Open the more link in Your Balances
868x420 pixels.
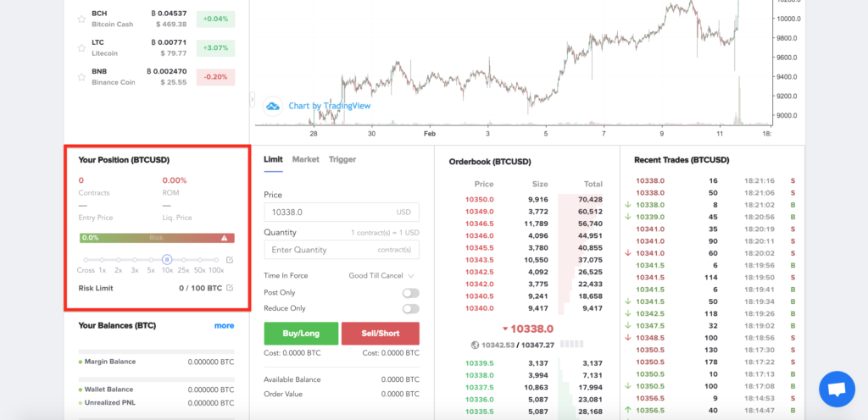pyautogui.click(x=224, y=326)
